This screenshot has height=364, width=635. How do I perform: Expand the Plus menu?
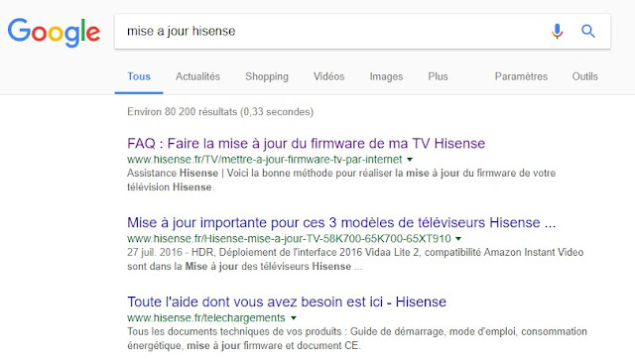[x=438, y=76]
